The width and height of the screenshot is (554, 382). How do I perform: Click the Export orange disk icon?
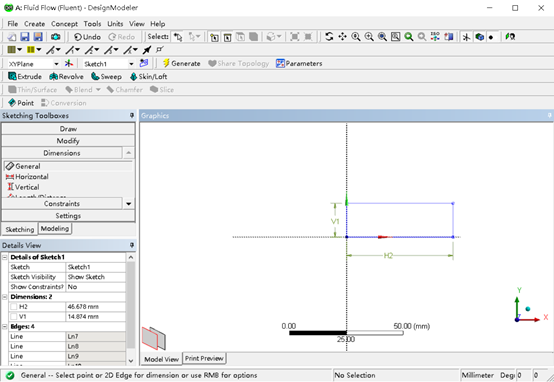click(38, 37)
